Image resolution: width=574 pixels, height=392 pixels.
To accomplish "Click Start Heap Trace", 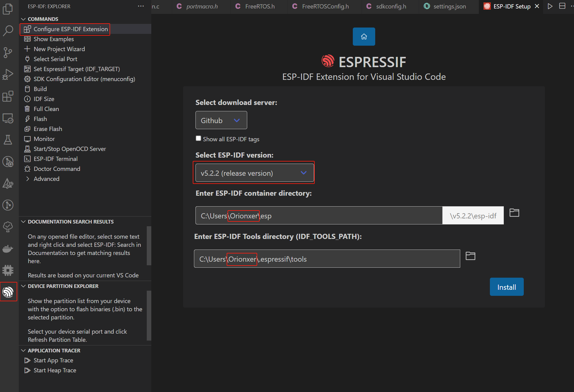I will pyautogui.click(x=85, y=370).
